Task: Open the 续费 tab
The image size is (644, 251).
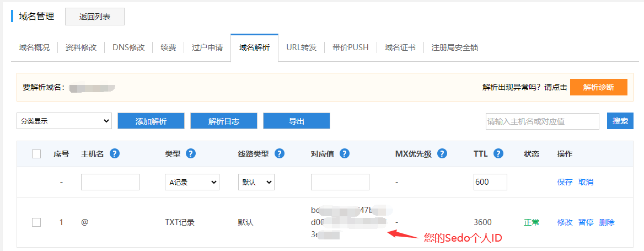Action: [x=168, y=47]
